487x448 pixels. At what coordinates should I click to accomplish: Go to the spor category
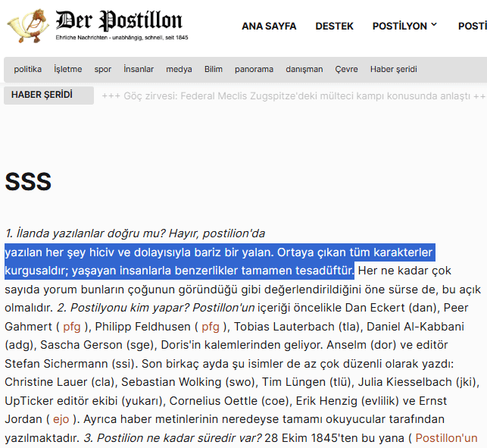pyautogui.click(x=103, y=69)
